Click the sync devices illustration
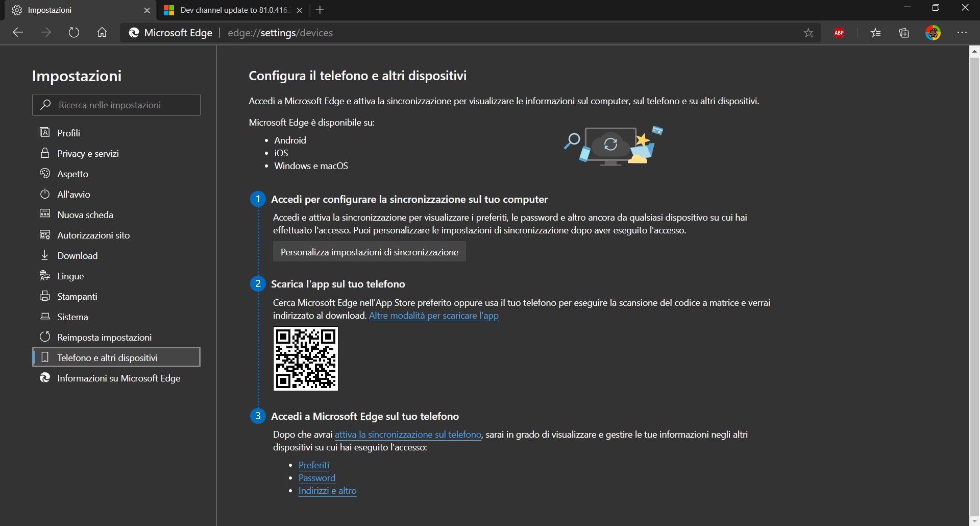The height and width of the screenshot is (526, 980). [614, 146]
